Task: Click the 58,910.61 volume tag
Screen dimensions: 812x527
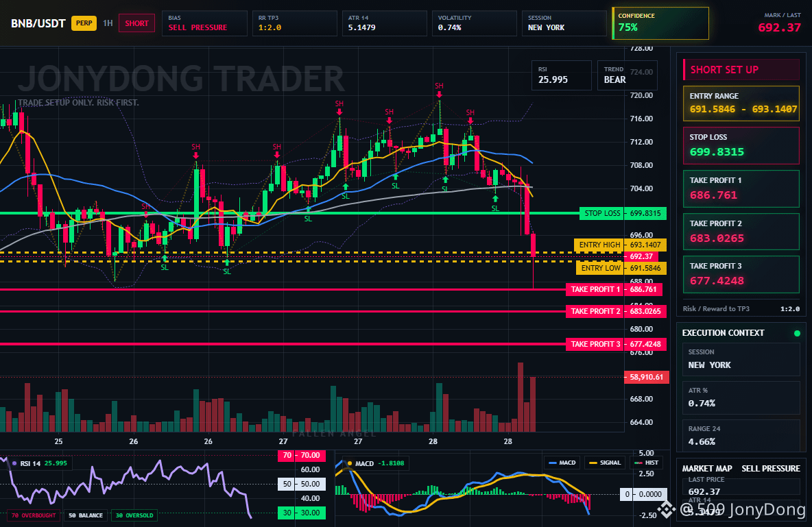Action: point(646,378)
